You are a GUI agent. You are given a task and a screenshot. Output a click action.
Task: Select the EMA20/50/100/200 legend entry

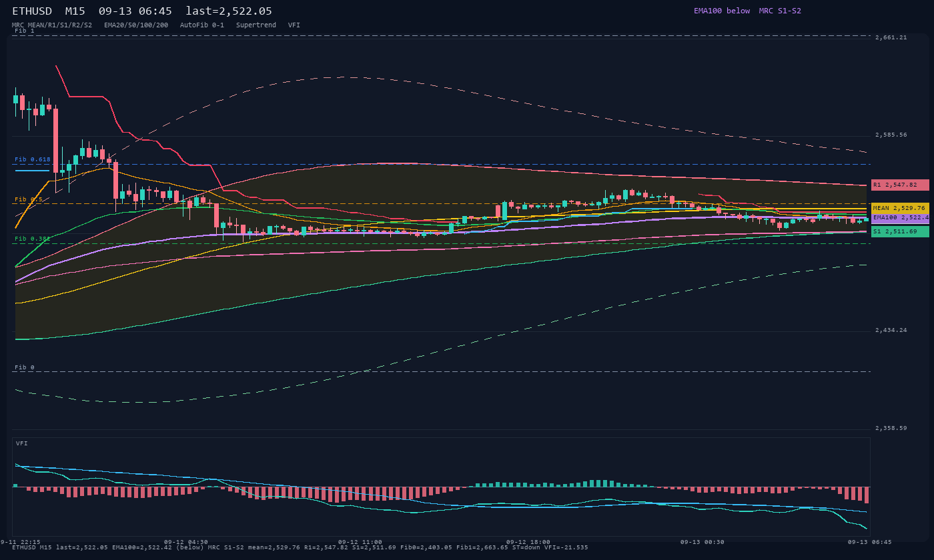pyautogui.click(x=136, y=25)
